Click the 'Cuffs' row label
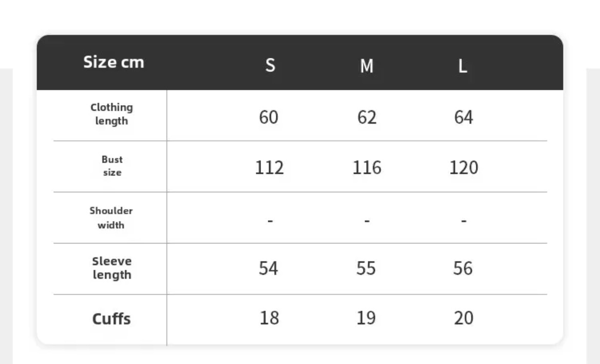600x364 pixels. (111, 319)
